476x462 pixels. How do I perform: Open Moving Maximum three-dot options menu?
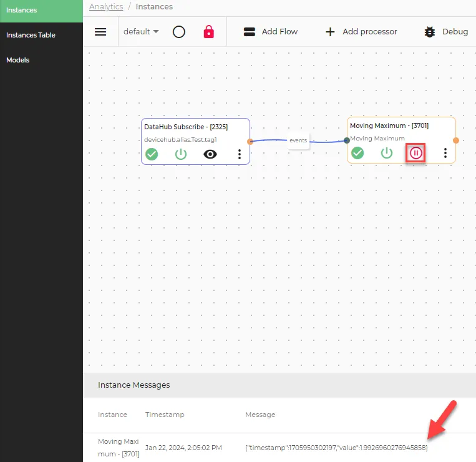pyautogui.click(x=445, y=153)
